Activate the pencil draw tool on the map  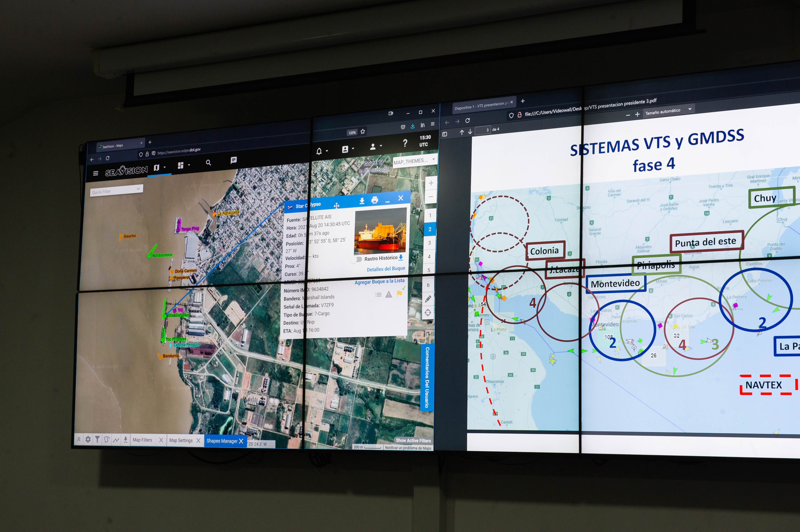pyautogui.click(x=428, y=299)
